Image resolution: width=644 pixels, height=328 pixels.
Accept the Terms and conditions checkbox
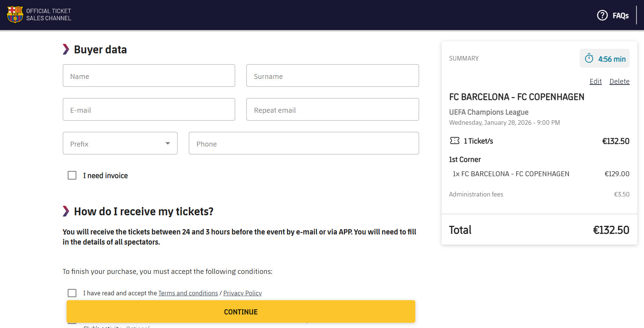tap(72, 293)
